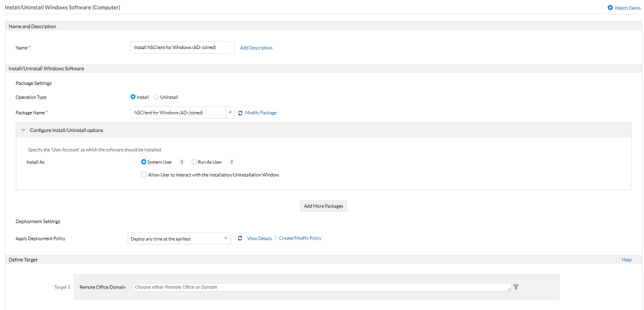Open the Add Description link
Screen dimensions: 644x310
coord(257,48)
